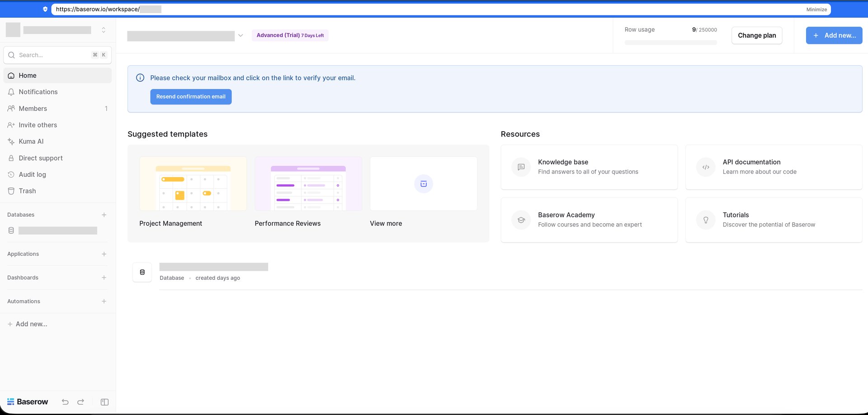Select the Project Management template thumbnail
Viewport: 868px width, 415px height.
[193, 184]
